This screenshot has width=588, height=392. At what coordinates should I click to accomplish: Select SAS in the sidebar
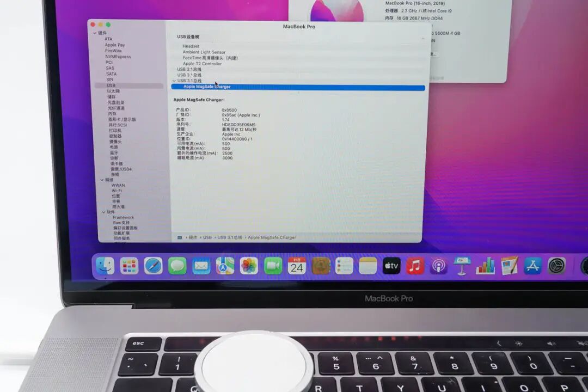[x=110, y=68]
